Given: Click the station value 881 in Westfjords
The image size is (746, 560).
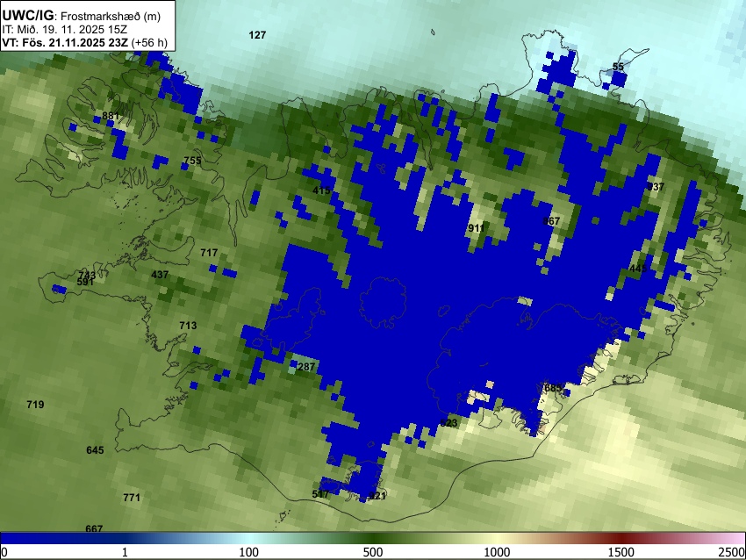Looking at the screenshot, I should click(x=111, y=116).
